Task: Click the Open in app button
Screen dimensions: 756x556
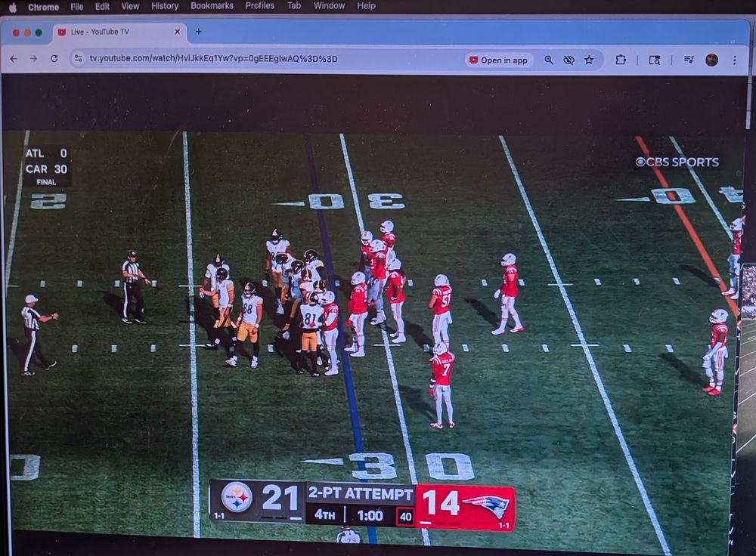Action: pos(499,60)
